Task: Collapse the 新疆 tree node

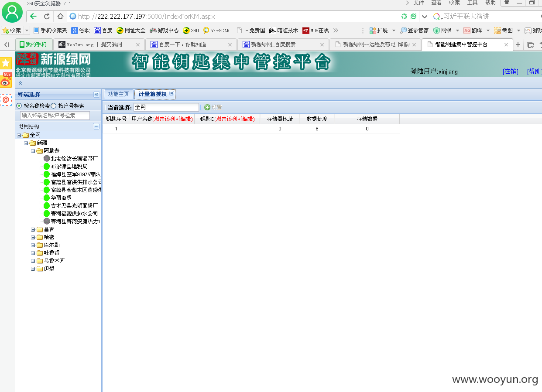Action: click(x=26, y=143)
